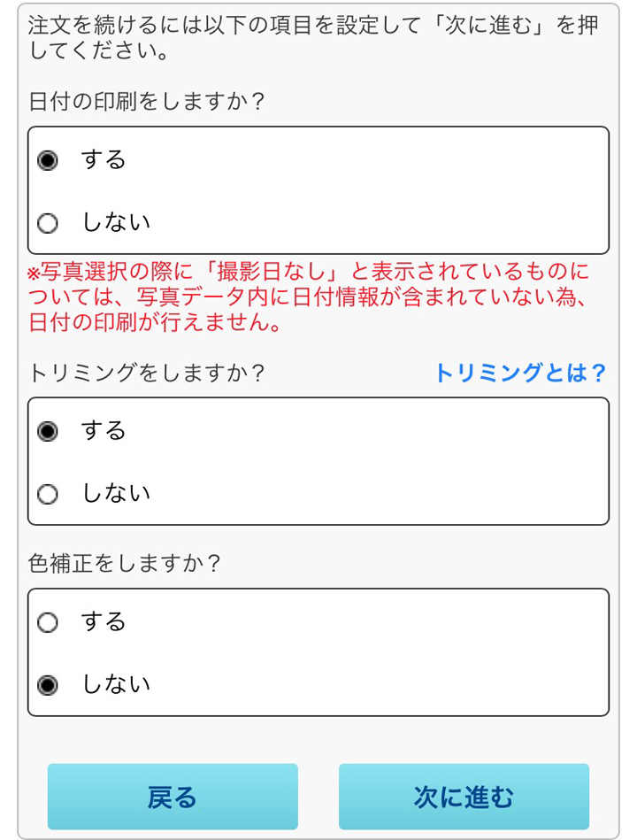Click the トリミングをしますか？ heading
Viewport: 637px width, 840px height.
pyautogui.click(x=147, y=374)
